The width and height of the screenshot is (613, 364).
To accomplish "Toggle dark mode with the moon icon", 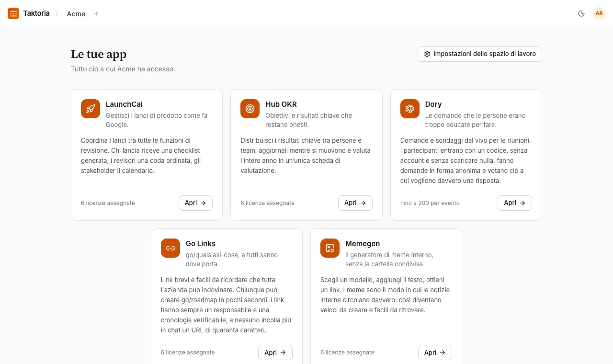I will click(581, 13).
